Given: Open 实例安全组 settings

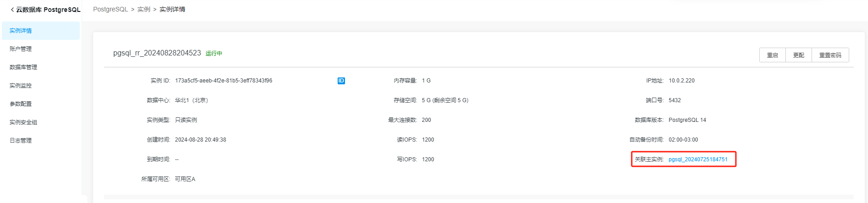Looking at the screenshot, I should click(23, 122).
